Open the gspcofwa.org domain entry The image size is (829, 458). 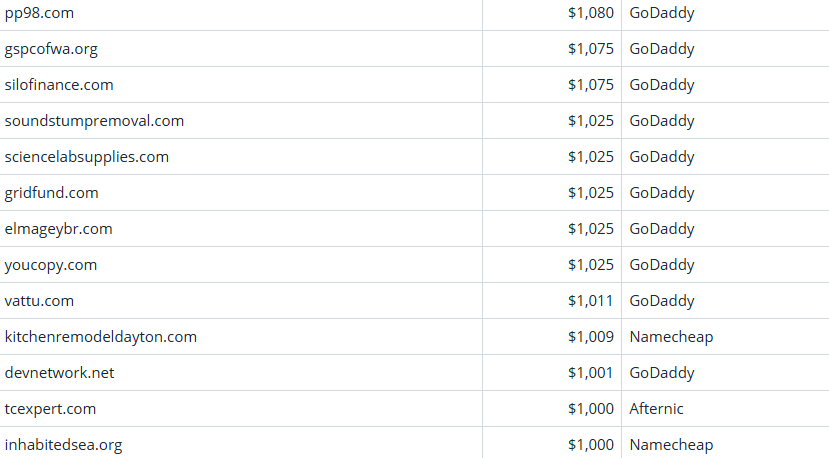(x=51, y=49)
